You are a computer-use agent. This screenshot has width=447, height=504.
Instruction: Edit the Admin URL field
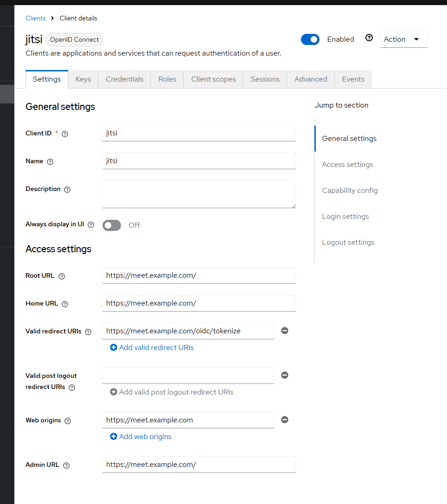199,465
